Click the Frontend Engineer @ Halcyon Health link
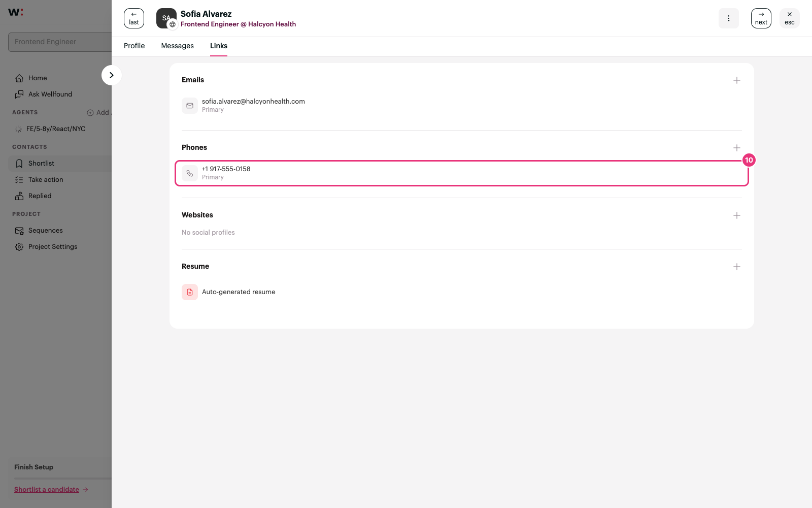 coord(238,24)
